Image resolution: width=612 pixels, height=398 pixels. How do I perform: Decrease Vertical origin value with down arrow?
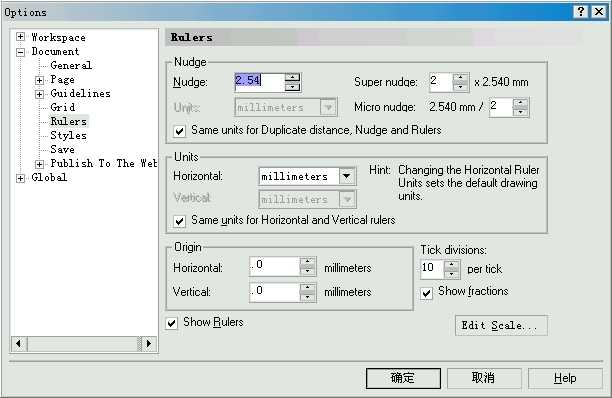(308, 297)
